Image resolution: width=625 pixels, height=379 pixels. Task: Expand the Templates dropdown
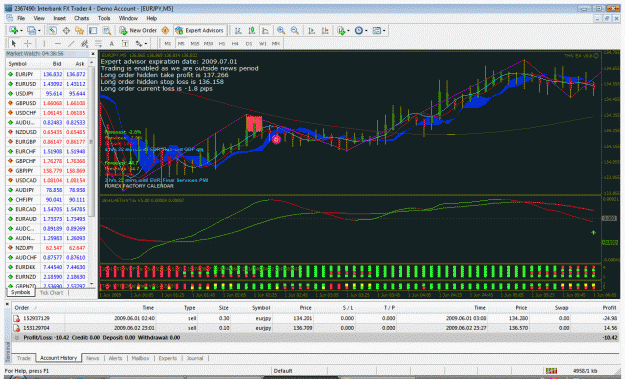384,31
